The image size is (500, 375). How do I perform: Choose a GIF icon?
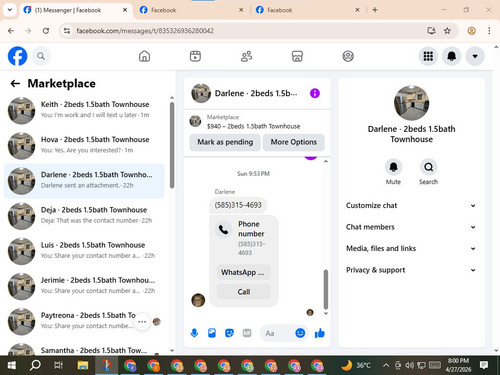247,333
